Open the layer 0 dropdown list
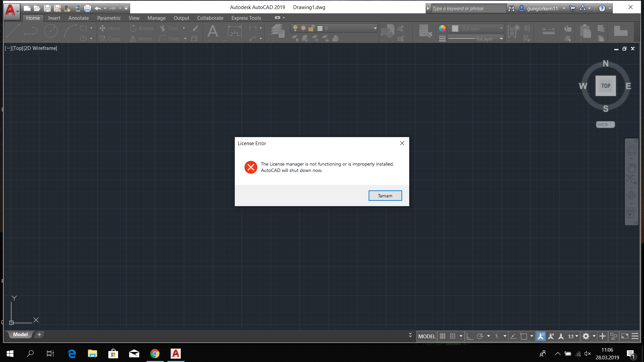Viewport: 644px width, 362px height. coord(334,28)
